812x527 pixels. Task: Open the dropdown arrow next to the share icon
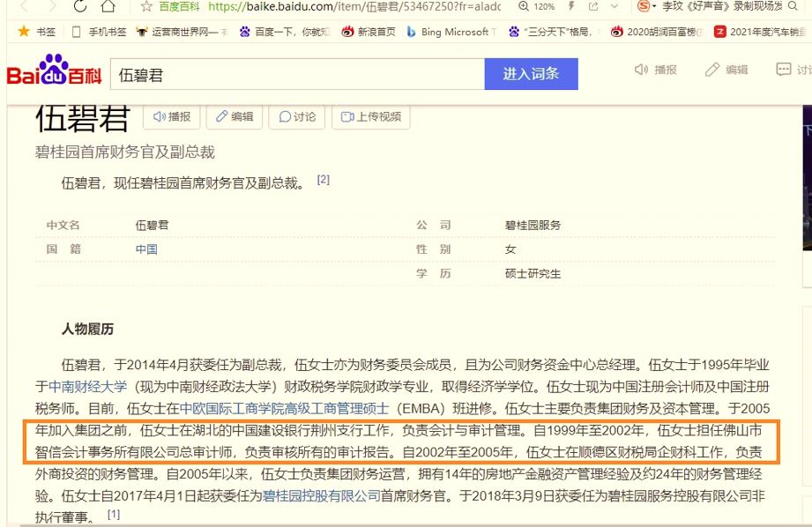point(614,8)
